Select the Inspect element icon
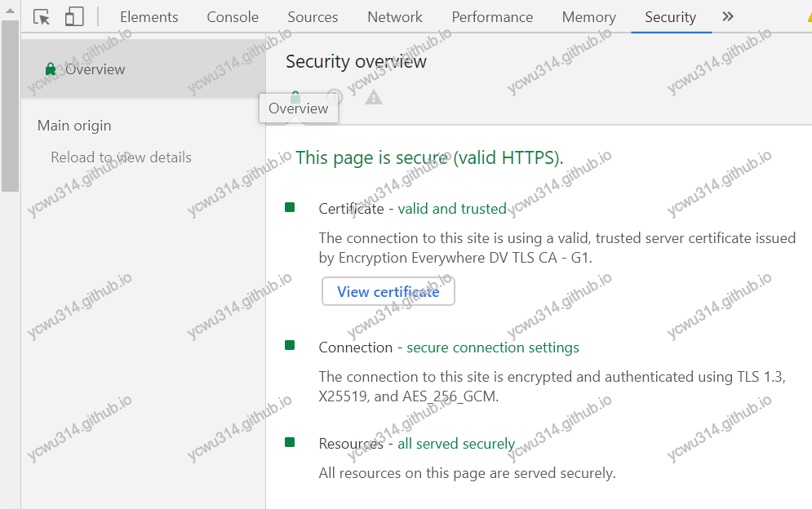Screen dimensions: 812x509 click(41, 16)
